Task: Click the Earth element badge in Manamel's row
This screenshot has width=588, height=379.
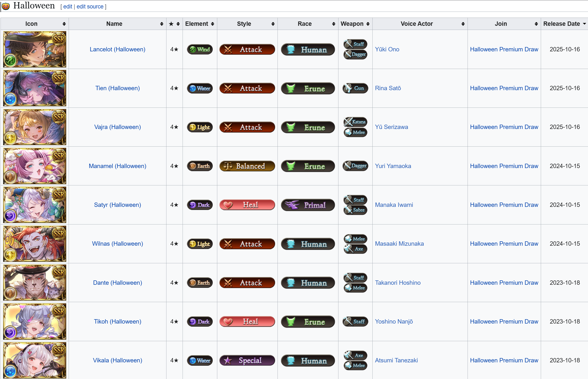Action: click(200, 166)
